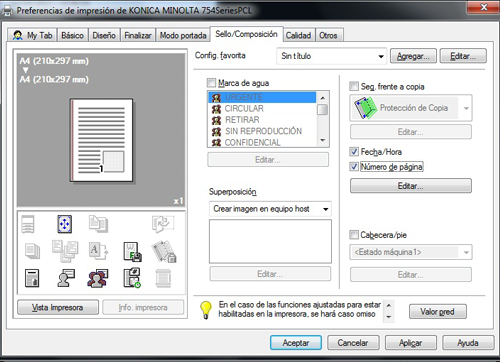Click the grayed multiple scattered pages icon
Image resolution: width=500 pixels, height=362 pixels.
pyautogui.click(x=65, y=251)
